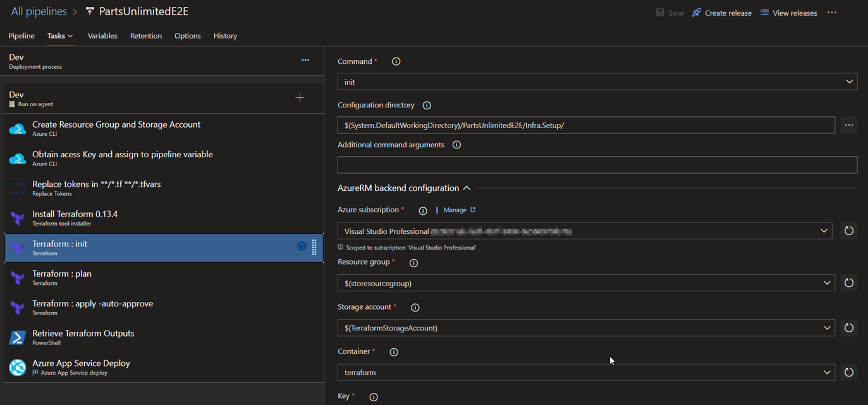Open the Dev stage ellipsis menu

[305, 60]
